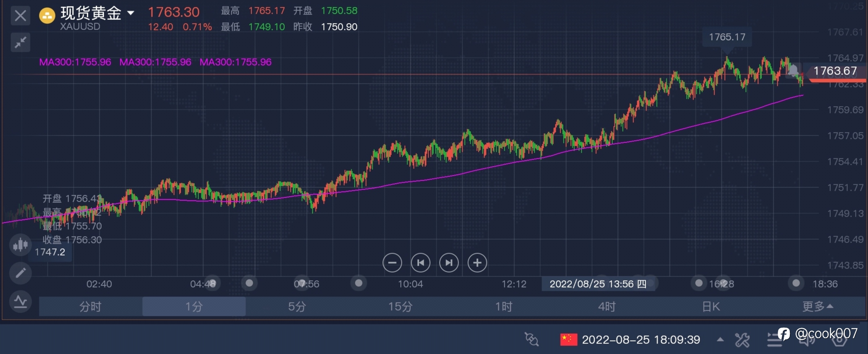
Task: Switch to the 分时 tab
Action: coord(90,307)
